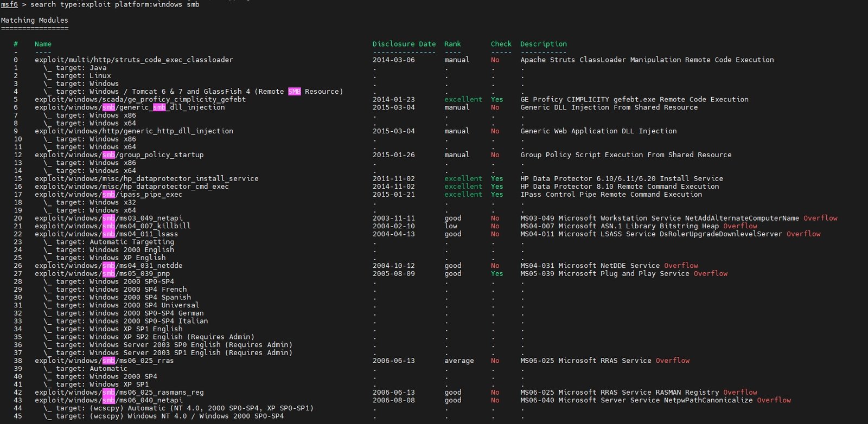Click description 'Apache Struts ClassLoader Manipulation Remote Code Execution'

pos(647,60)
